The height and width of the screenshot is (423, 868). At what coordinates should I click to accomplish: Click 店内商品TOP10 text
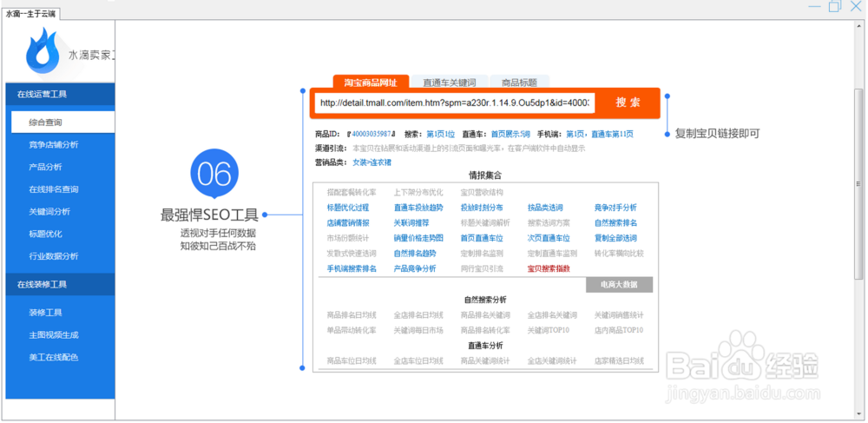(x=619, y=330)
